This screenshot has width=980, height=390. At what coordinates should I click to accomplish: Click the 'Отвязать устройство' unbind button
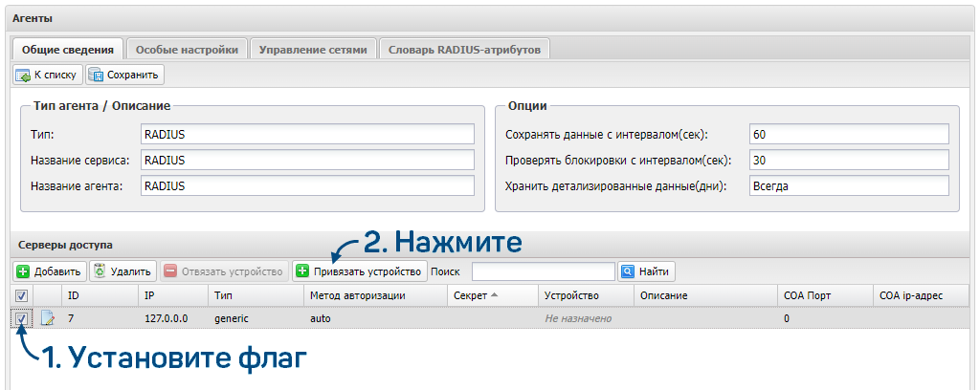(224, 271)
